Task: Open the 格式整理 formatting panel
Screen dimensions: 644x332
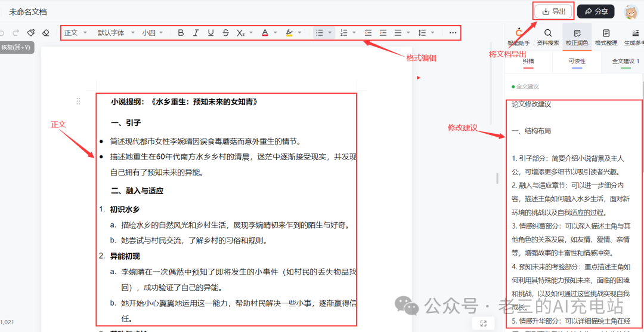Action: pyautogui.click(x=606, y=36)
